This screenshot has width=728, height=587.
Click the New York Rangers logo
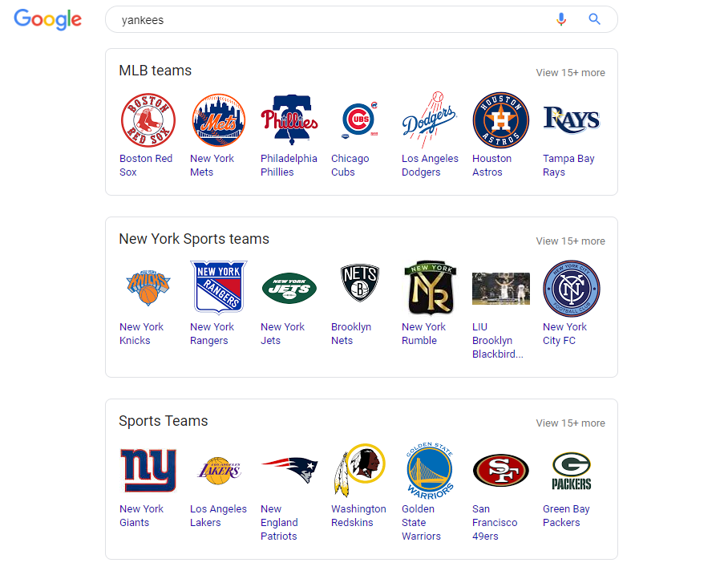(x=219, y=288)
